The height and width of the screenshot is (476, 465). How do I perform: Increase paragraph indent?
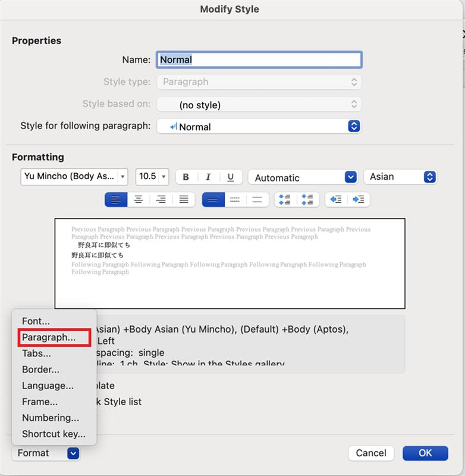359,199
